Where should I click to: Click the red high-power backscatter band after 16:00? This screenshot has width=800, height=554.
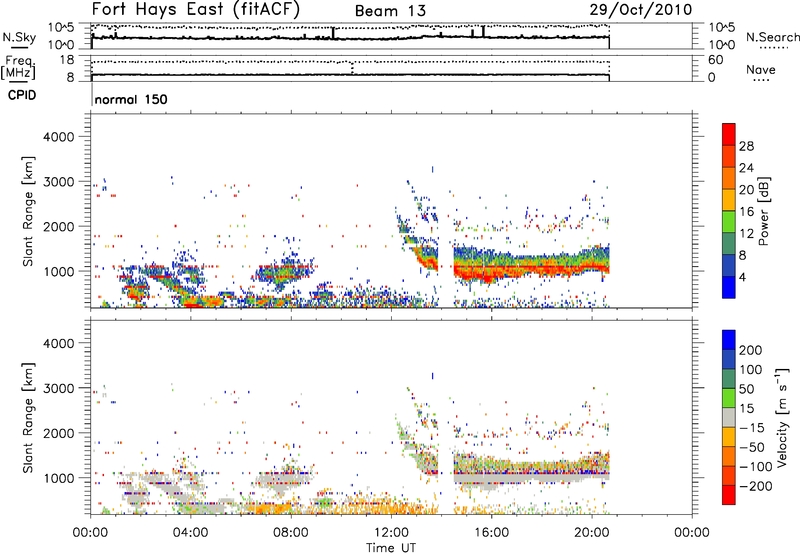pos(551,269)
